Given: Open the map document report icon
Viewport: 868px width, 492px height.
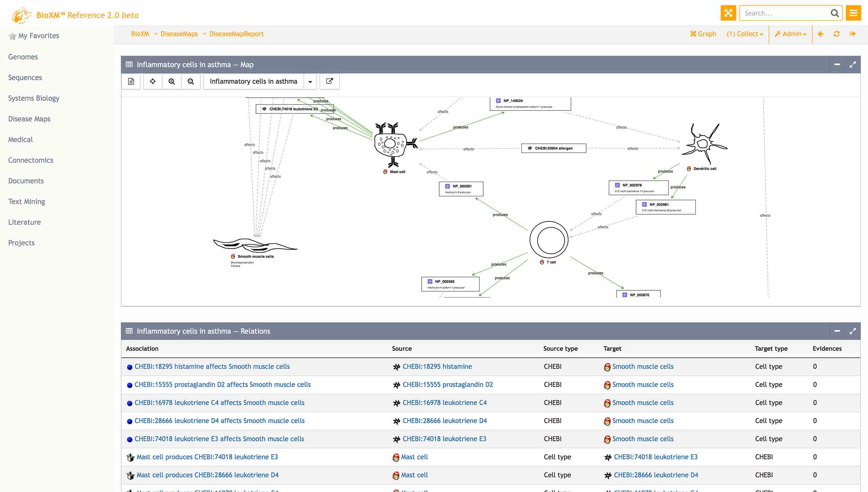Looking at the screenshot, I should click(131, 81).
